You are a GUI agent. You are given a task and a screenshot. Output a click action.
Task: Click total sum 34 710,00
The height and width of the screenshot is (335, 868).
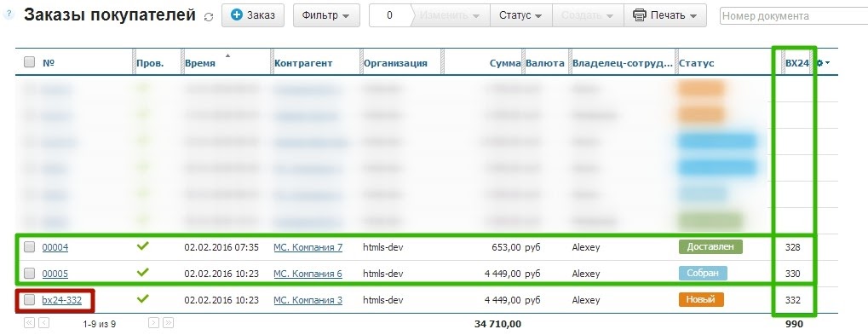(x=497, y=323)
